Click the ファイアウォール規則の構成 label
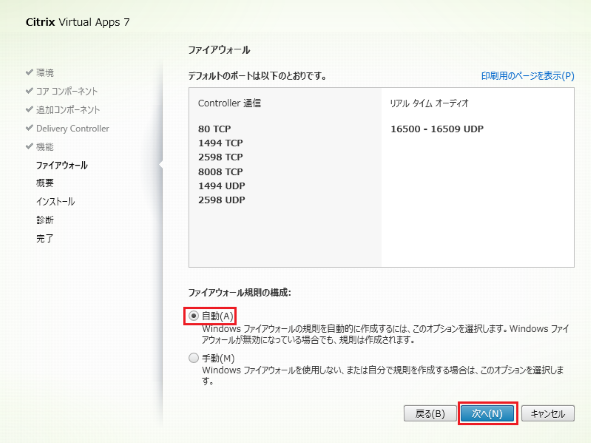Viewport: 591px width, 443px height. coord(239,292)
